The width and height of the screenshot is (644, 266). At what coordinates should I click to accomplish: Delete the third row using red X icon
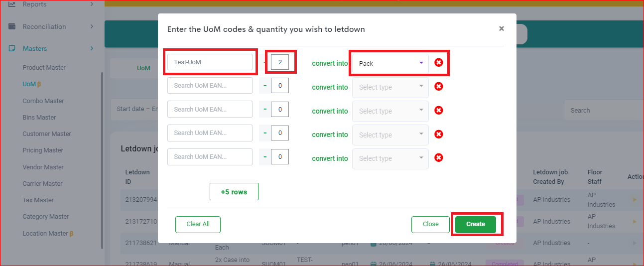(438, 110)
